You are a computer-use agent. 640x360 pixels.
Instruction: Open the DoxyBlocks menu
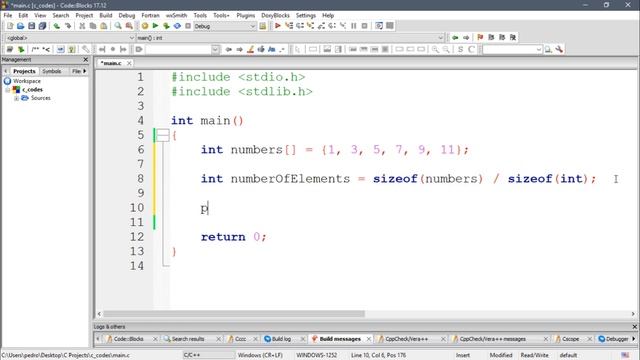click(x=275, y=16)
